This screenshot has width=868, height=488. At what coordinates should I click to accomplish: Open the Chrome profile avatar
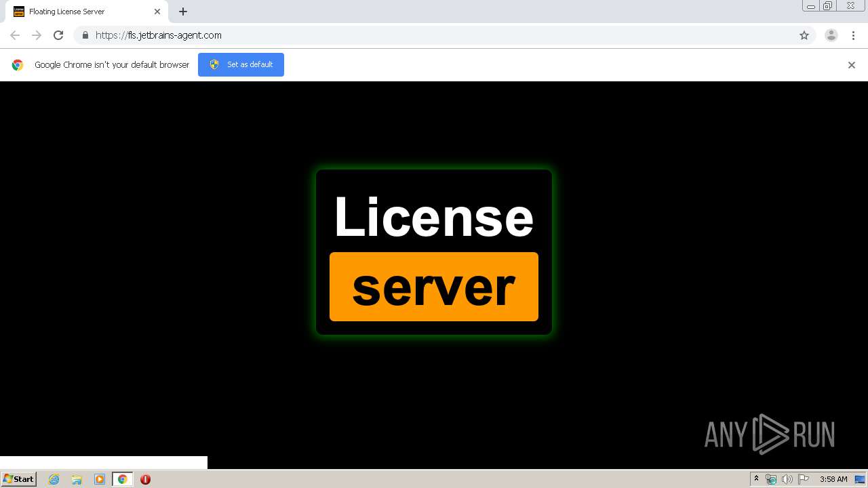coord(831,35)
